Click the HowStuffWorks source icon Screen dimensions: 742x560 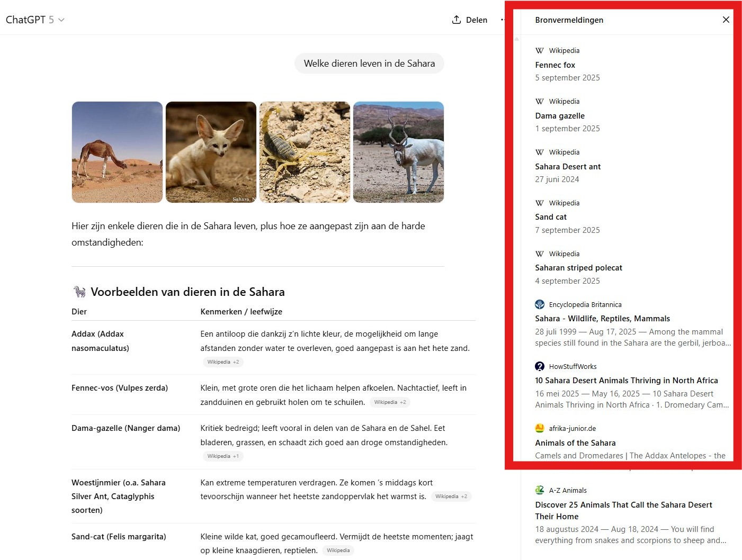[540, 366]
